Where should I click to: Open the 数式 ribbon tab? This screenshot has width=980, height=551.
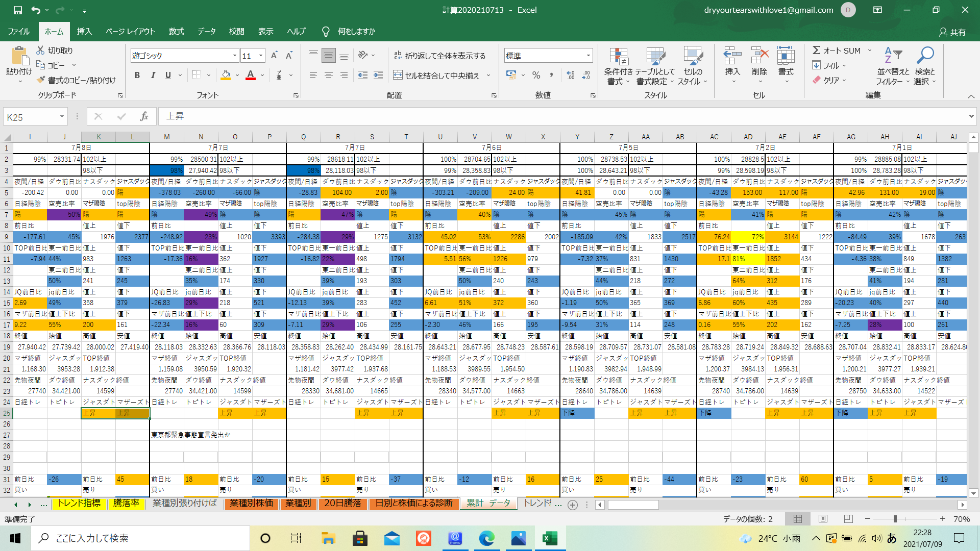[176, 31]
